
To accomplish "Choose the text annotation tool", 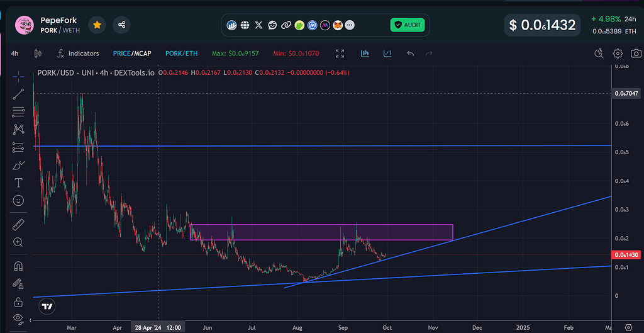I will (x=19, y=183).
